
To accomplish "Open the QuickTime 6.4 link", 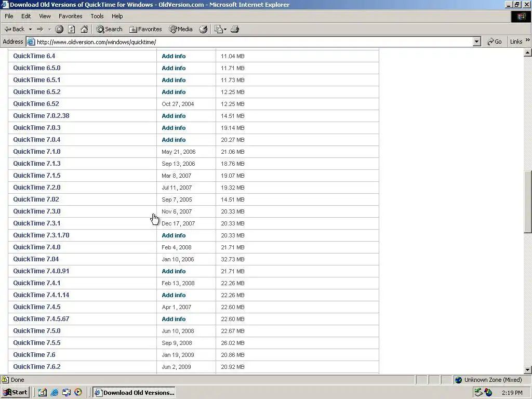I will pos(34,56).
